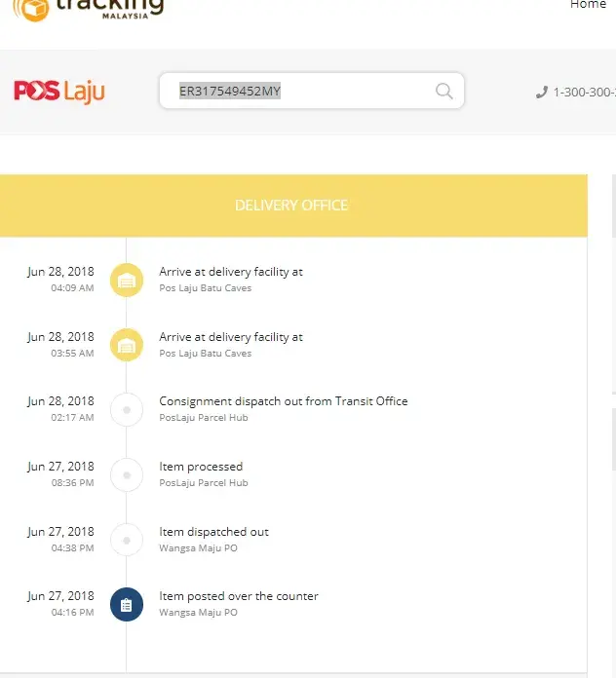Click the magnifier search icon

point(443,92)
